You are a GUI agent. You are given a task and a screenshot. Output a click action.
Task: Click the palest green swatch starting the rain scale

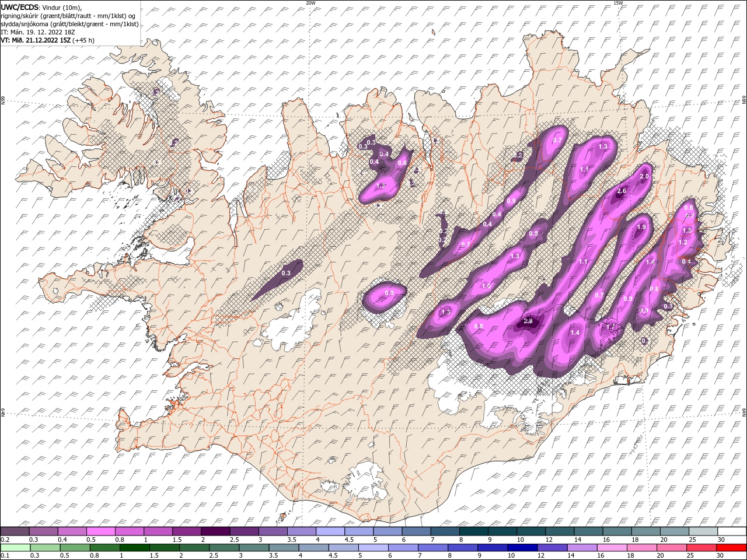[x=15, y=548]
